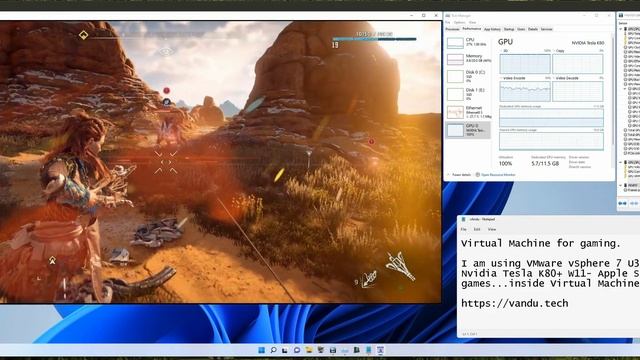Click the Shared GPU memory usage graph
Screen dimensions: 640x360
click(x=551, y=141)
